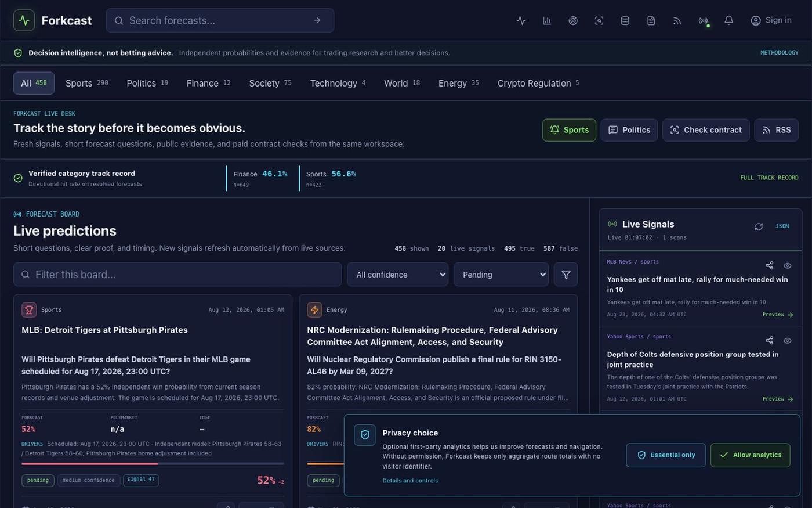Preview the Colts defensive depth signal
The image size is (812, 508).
pyautogui.click(x=777, y=399)
